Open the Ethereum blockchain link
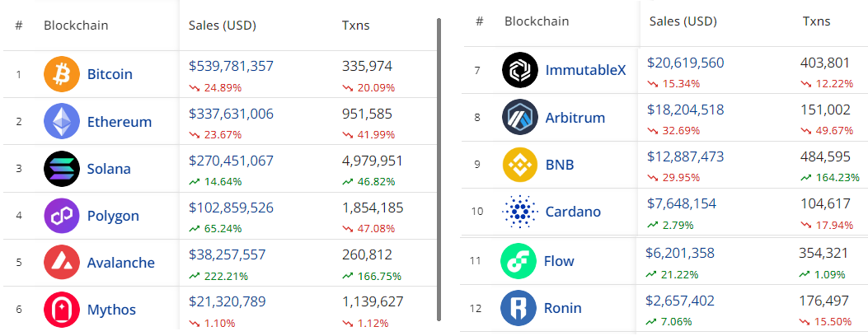Viewport: 868px width, 336px height. pos(120,122)
